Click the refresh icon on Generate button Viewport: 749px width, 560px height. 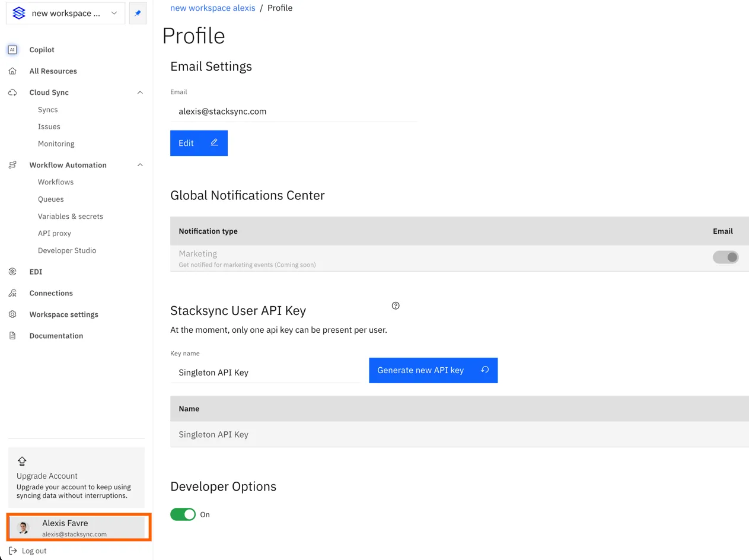[485, 370]
